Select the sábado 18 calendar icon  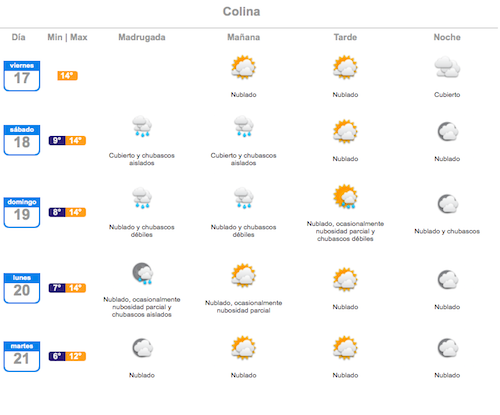pos(22,140)
